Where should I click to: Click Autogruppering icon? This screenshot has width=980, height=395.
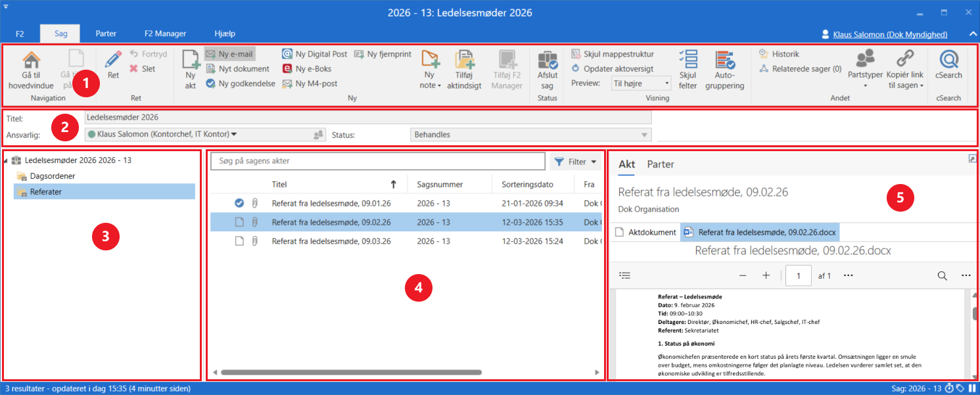point(725,60)
